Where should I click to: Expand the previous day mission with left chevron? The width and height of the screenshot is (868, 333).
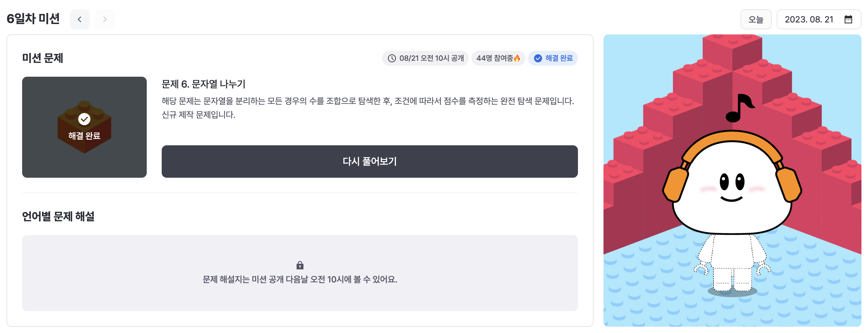pos(79,19)
